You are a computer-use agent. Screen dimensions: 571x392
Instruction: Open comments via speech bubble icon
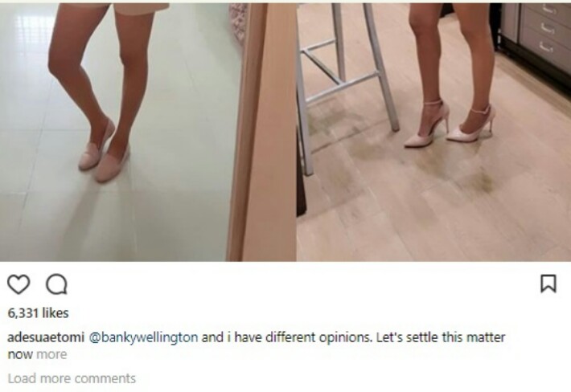[x=56, y=284]
